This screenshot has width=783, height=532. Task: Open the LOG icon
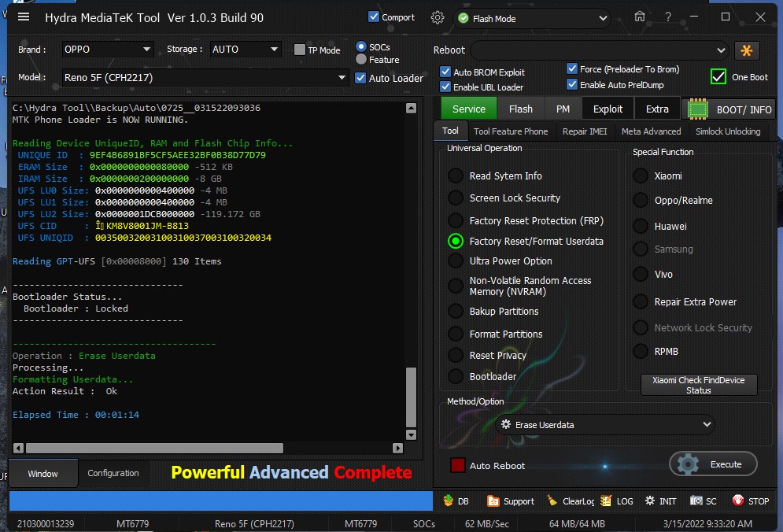pyautogui.click(x=606, y=501)
